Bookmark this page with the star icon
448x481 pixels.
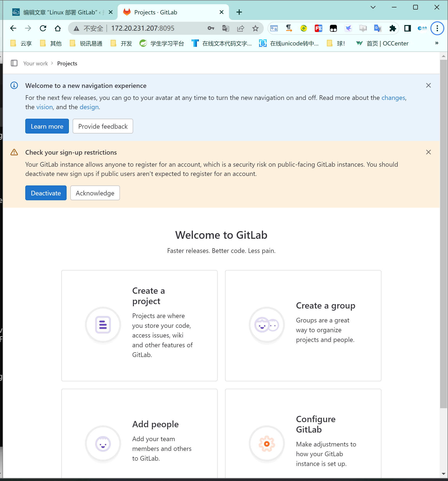(x=255, y=28)
